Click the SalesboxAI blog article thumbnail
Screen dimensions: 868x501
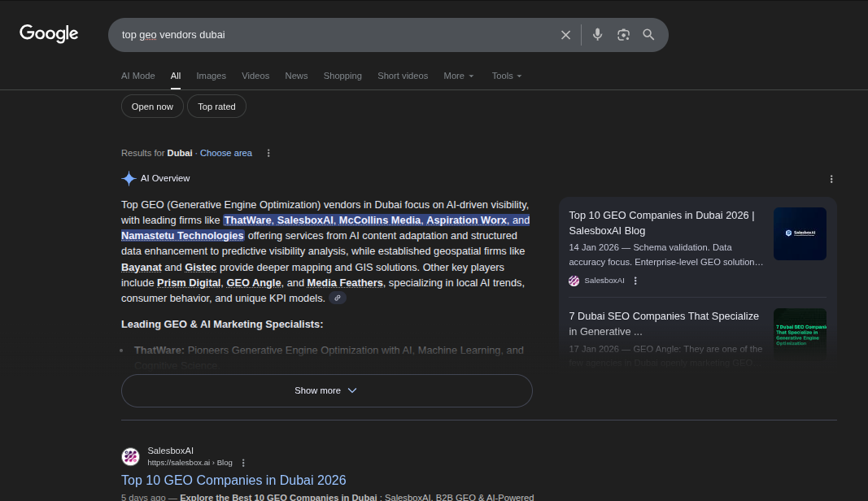click(800, 233)
